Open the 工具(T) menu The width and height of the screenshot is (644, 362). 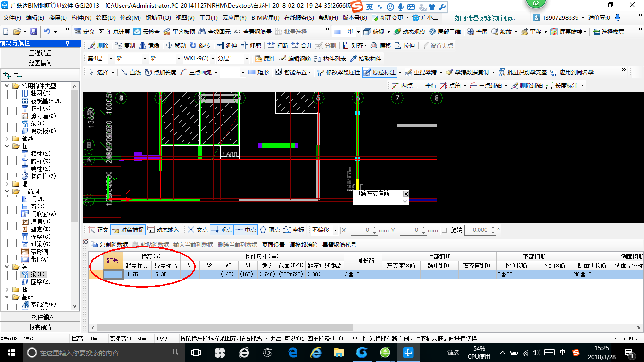tap(208, 18)
